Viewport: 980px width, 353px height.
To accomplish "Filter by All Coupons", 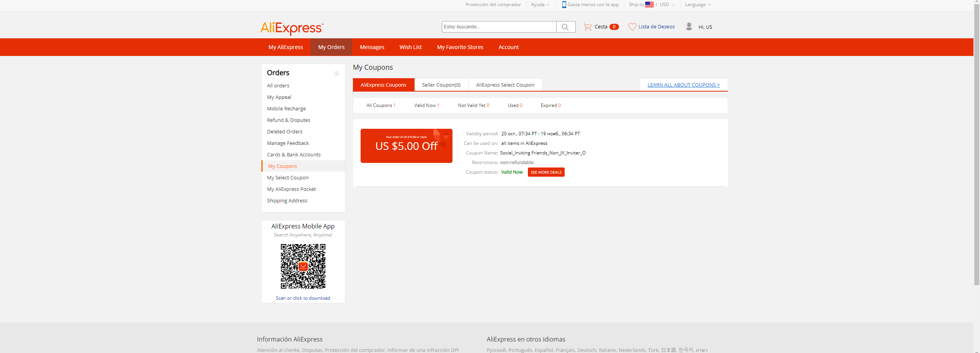I will 381,105.
